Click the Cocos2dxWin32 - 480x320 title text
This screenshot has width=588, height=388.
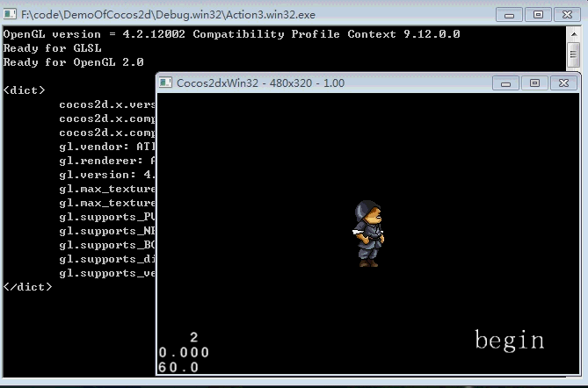click(x=260, y=83)
